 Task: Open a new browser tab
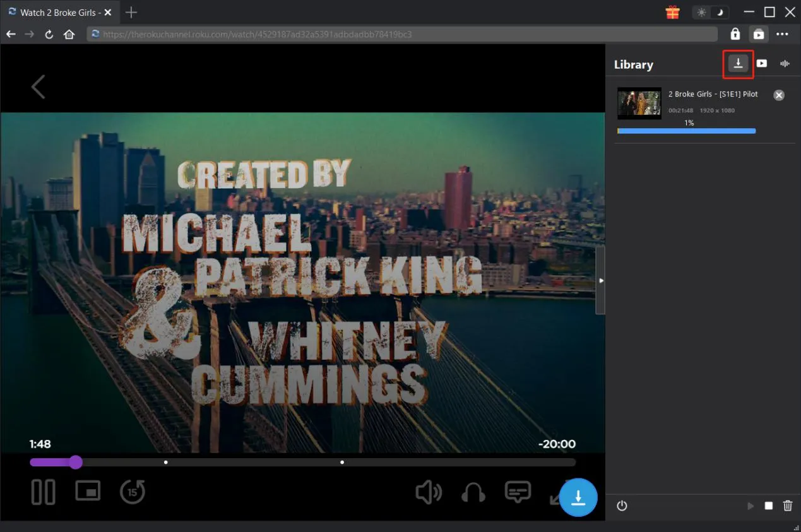(131, 13)
